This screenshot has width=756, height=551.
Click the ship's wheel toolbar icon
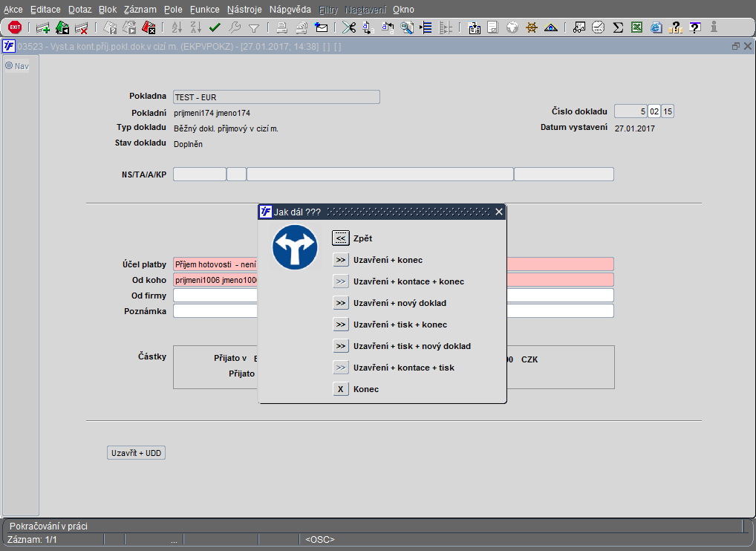[x=531, y=28]
